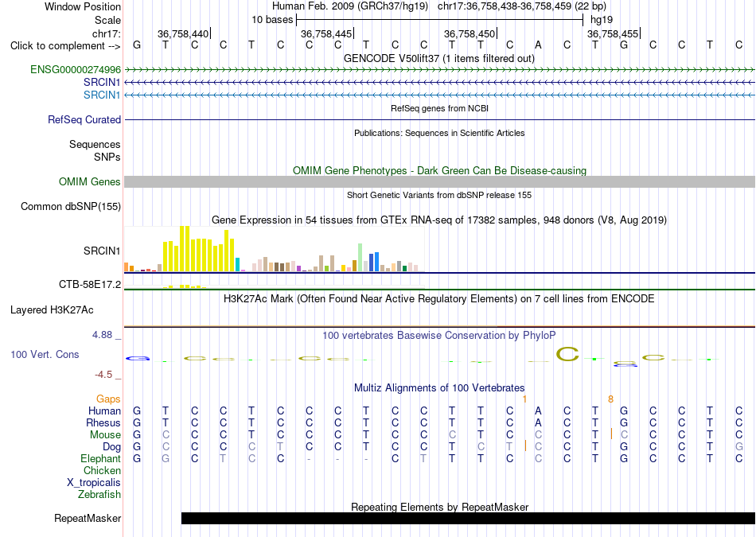
Task: Select the Dog alignment row label
Action: click(112, 447)
